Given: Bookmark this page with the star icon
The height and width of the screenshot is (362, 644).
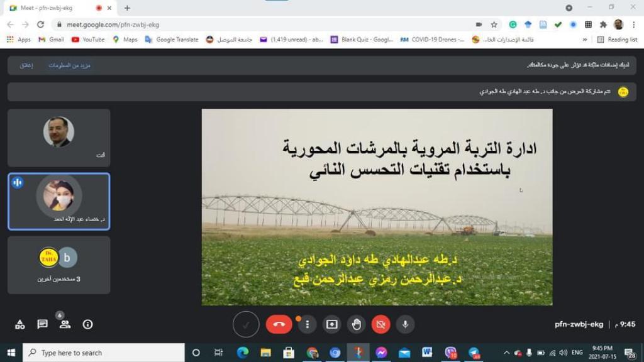Looking at the screenshot, I should pyautogui.click(x=494, y=25).
